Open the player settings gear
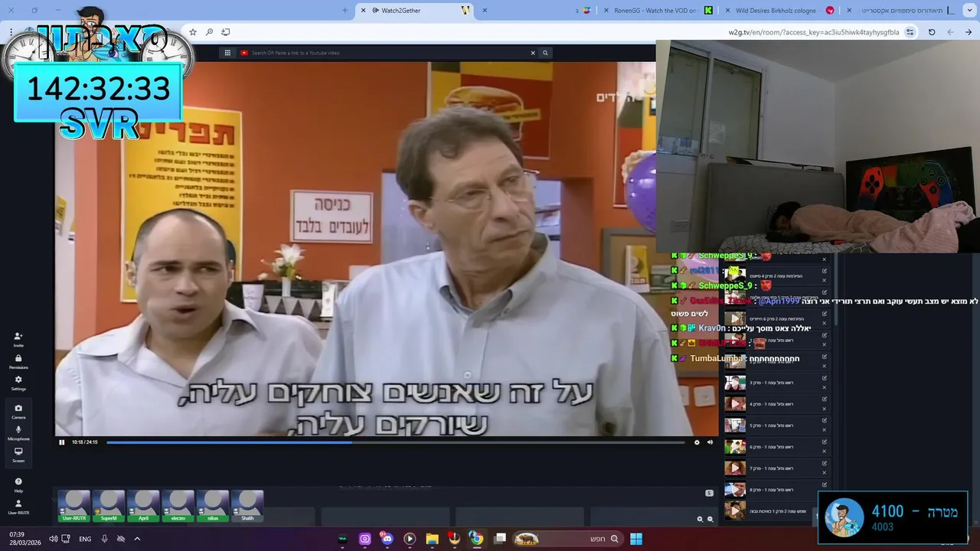 pyautogui.click(x=697, y=442)
